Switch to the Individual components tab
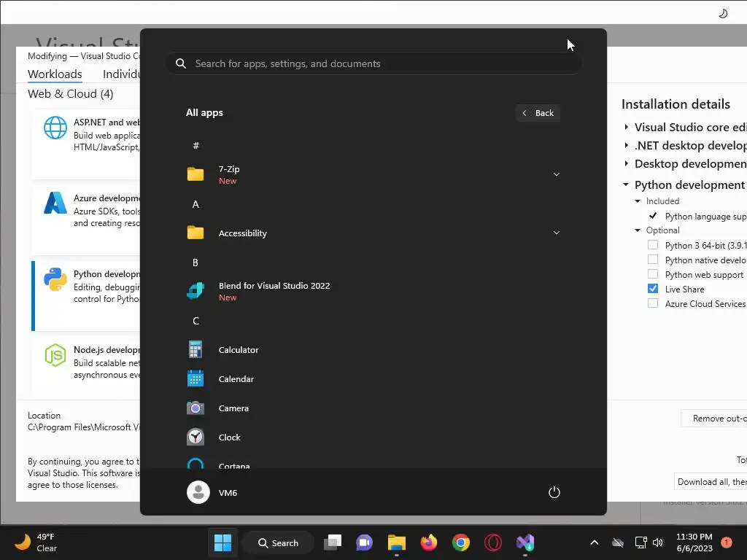The height and width of the screenshot is (560, 747). pyautogui.click(x=122, y=74)
